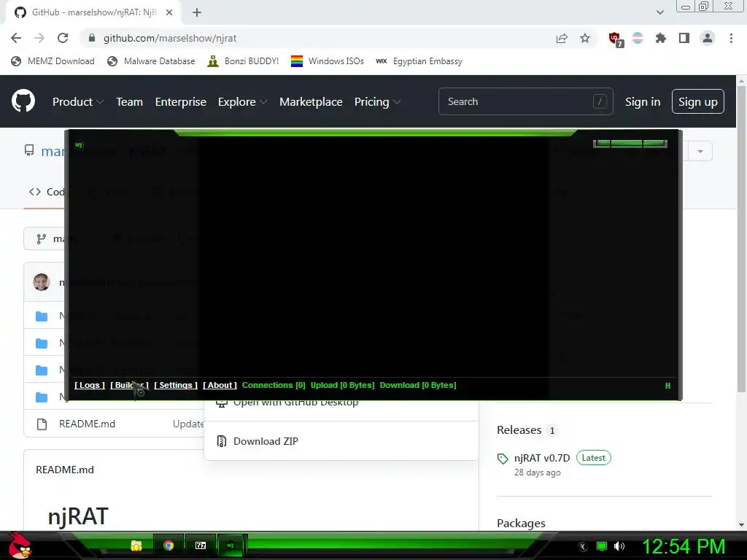Open the MEMZ Download bookmark
The width and height of the screenshot is (747, 560).
click(53, 61)
